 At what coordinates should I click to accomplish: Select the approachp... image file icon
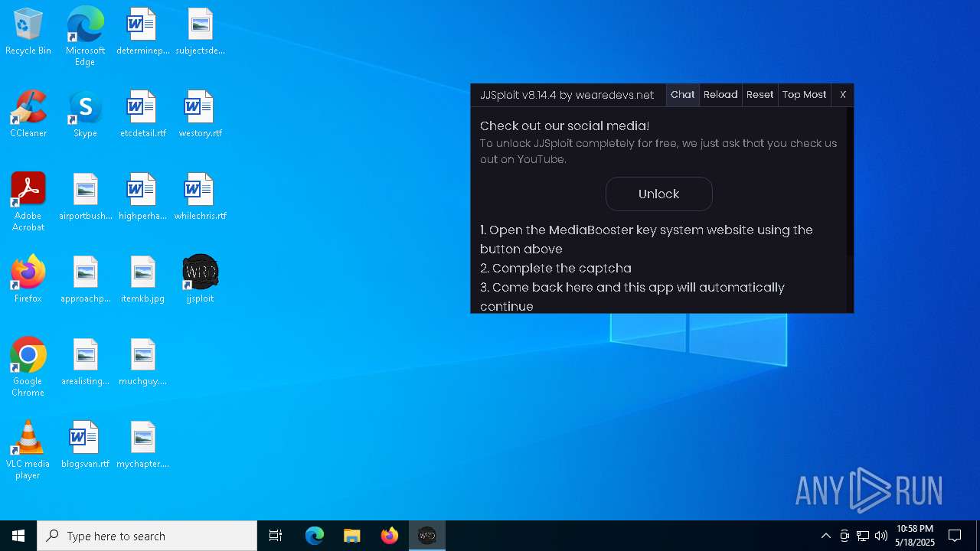coord(85,280)
